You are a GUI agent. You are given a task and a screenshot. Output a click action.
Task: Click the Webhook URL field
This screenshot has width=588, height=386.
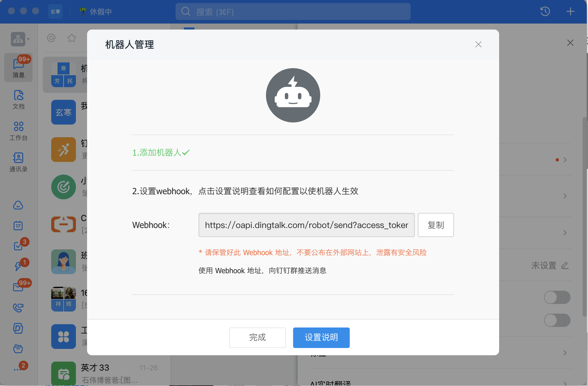click(x=306, y=225)
